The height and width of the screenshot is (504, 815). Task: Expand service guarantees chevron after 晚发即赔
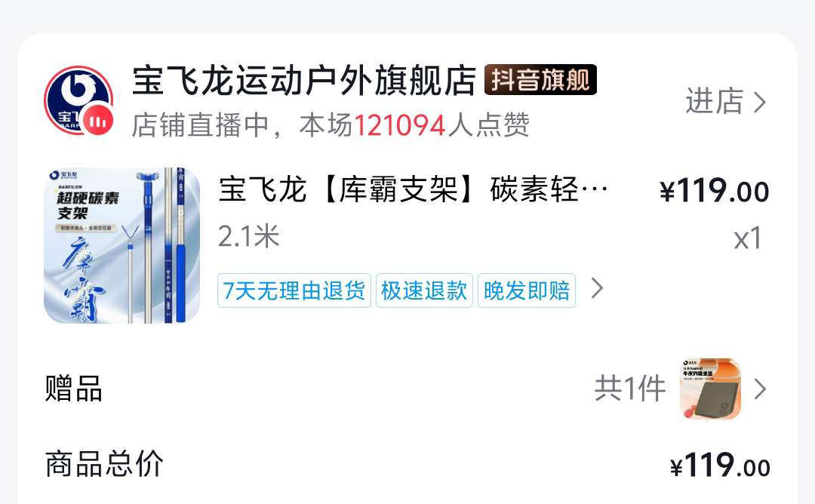pos(597,288)
